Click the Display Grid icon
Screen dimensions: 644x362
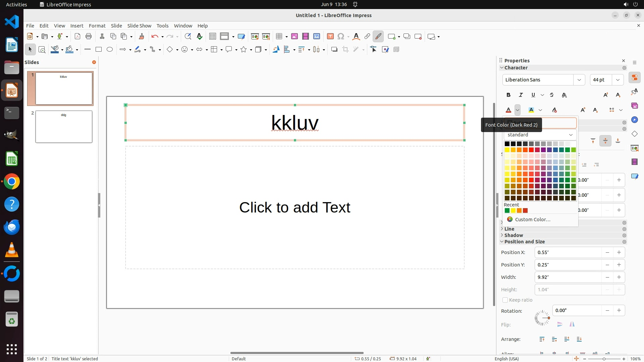212,37
